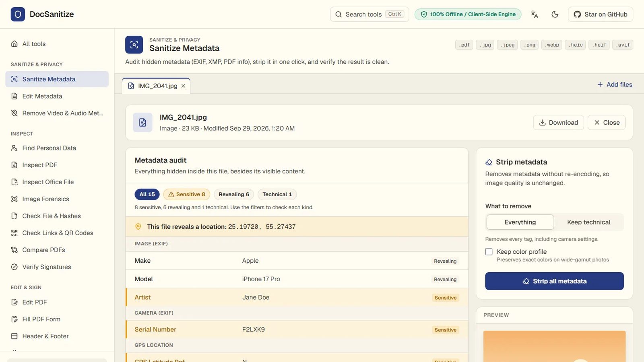Screen dimensions: 644x362
Task: Click the DocSanitize shield logo
Action: click(x=18, y=14)
